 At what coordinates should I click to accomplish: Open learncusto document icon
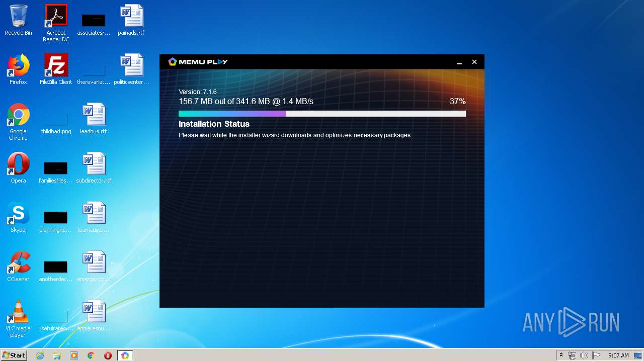click(94, 217)
